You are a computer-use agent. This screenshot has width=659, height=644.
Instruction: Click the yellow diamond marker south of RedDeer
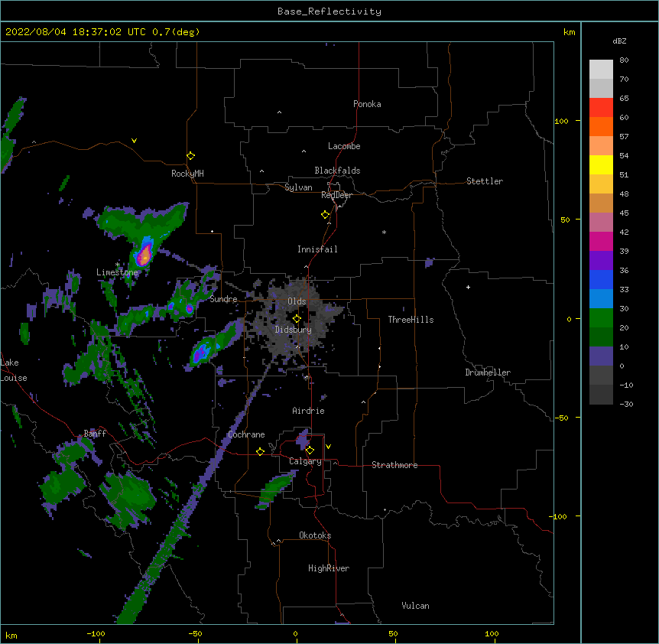326,215
